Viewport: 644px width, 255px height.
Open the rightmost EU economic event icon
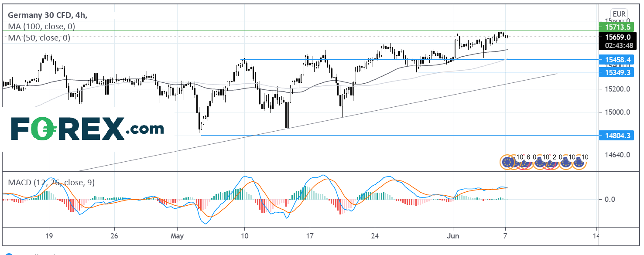point(579,163)
